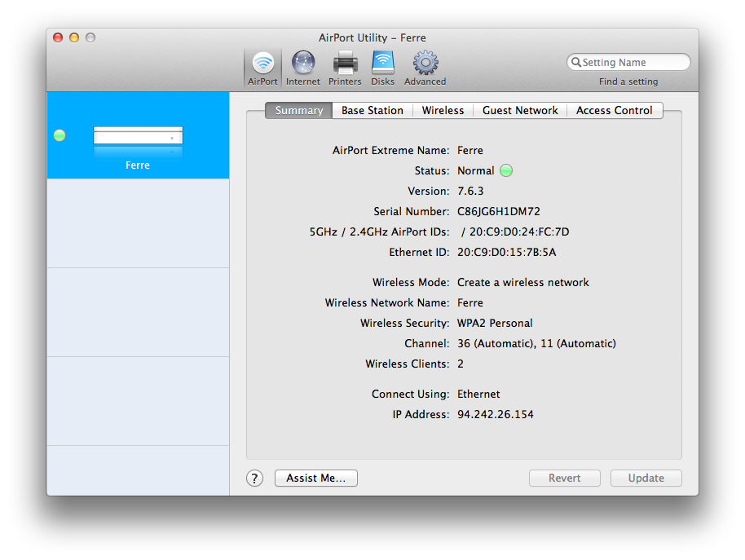Screen dimensions: 745x560
Task: Switch to the Access Control tab
Action: point(615,111)
